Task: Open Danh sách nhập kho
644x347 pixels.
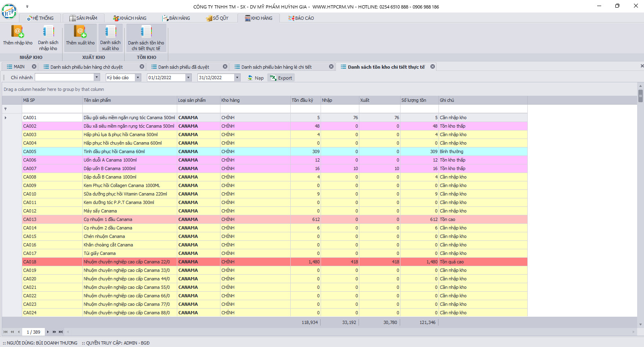Action: pyautogui.click(x=48, y=38)
